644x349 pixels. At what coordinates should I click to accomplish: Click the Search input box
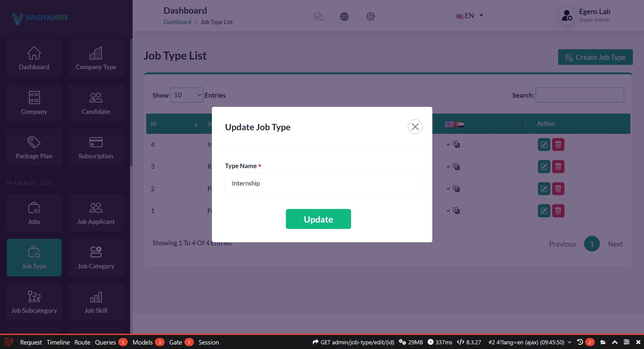pos(579,95)
